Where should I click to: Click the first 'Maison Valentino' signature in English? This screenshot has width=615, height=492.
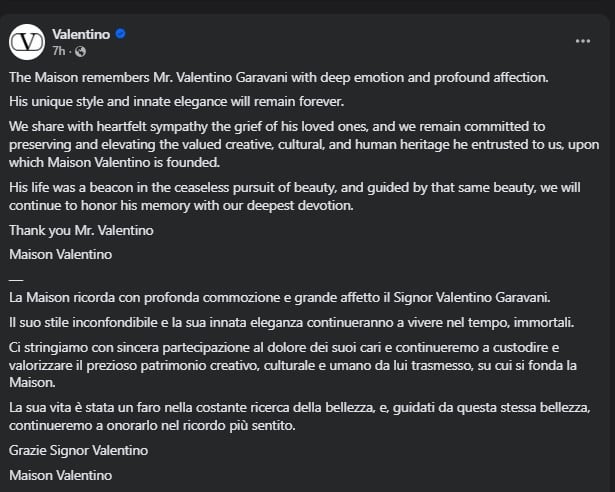click(x=60, y=254)
